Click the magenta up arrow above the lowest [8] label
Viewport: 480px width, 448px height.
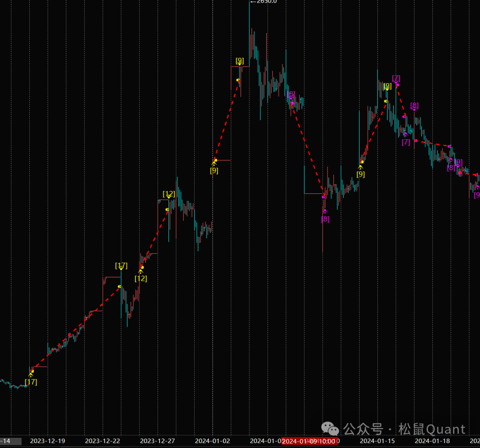pos(325,212)
